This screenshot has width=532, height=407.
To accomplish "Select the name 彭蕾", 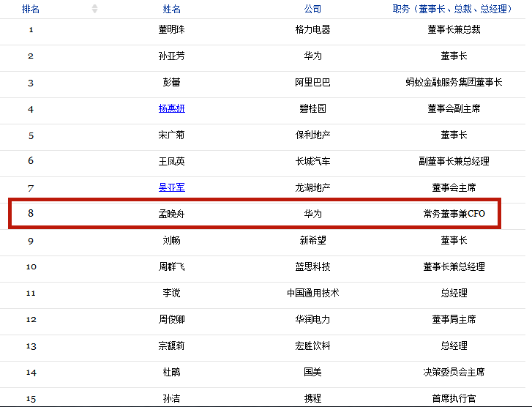I will point(172,82).
